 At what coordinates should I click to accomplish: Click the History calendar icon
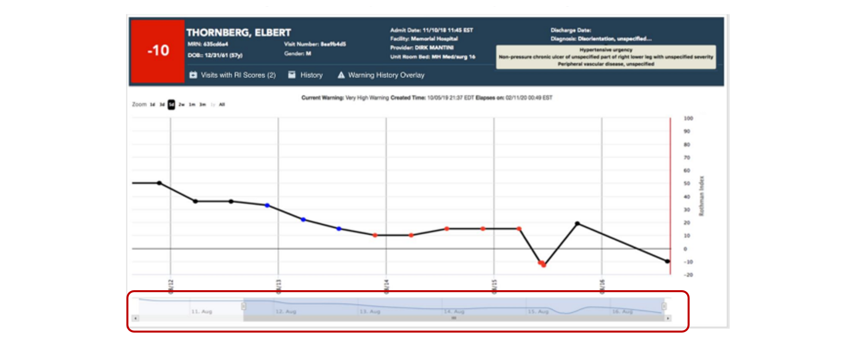[x=292, y=75]
